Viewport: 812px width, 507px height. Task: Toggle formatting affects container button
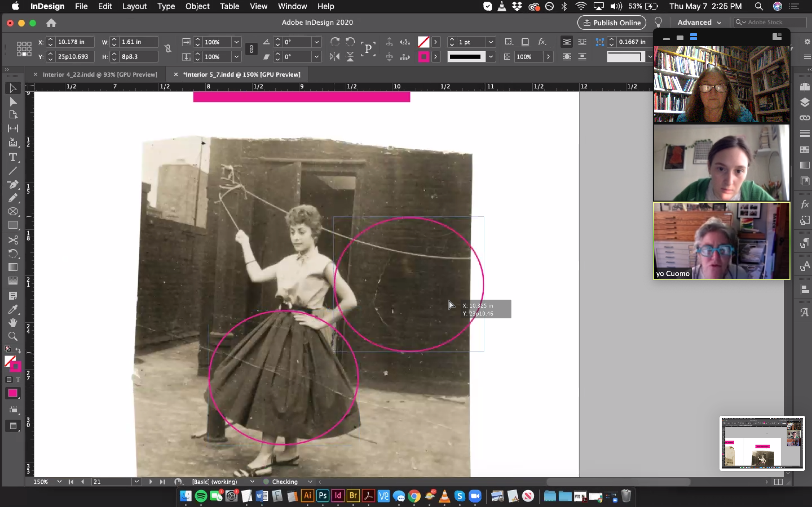point(9,380)
